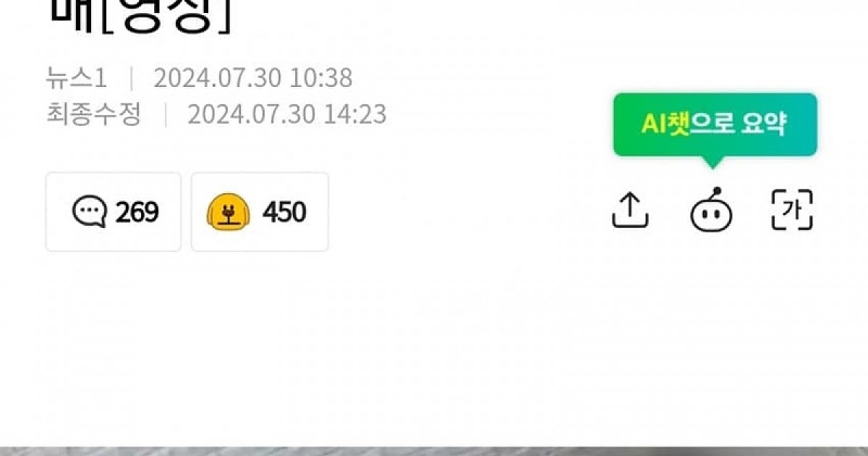
Task: Open the AI chatbot robot icon
Action: pos(712,211)
